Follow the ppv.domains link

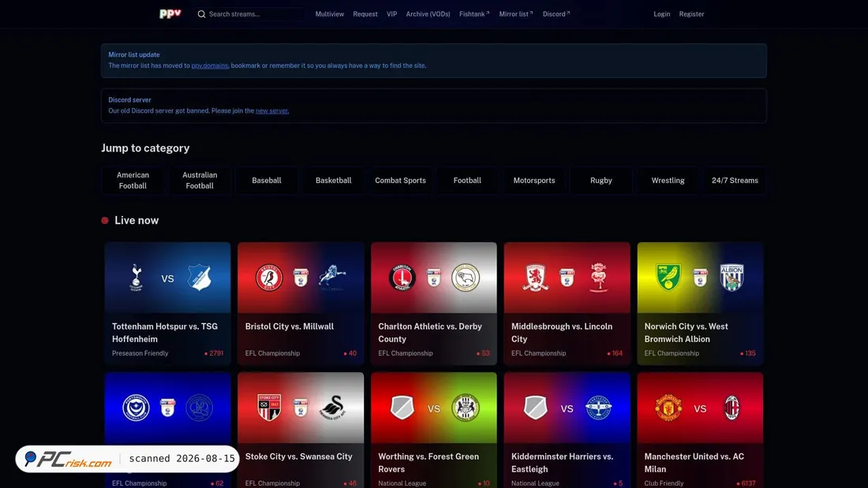[210, 66]
